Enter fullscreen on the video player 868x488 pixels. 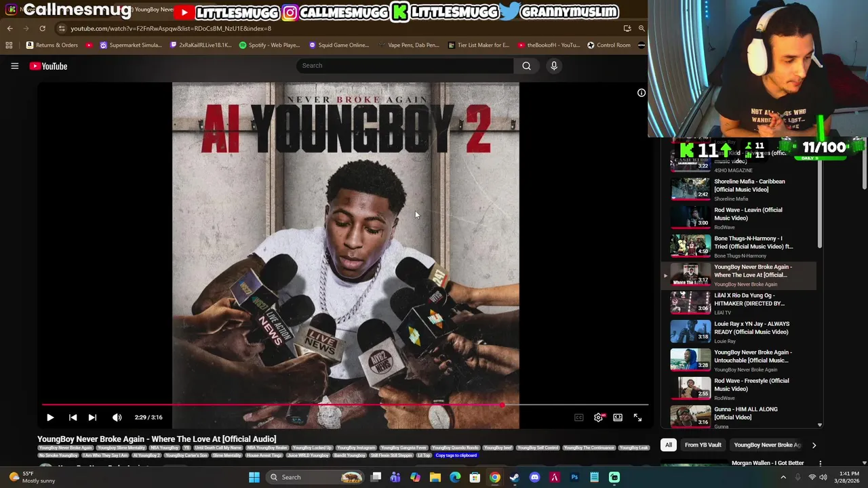click(x=637, y=418)
